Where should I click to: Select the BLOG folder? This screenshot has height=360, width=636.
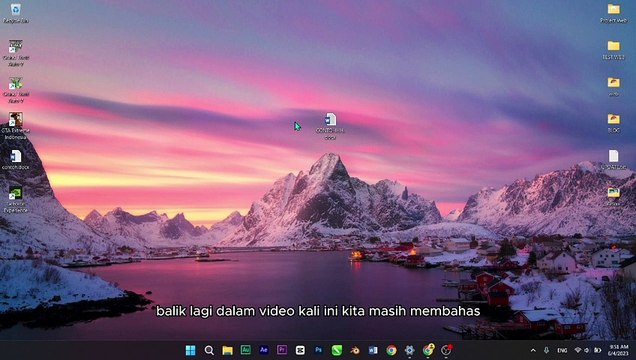pyautogui.click(x=613, y=123)
